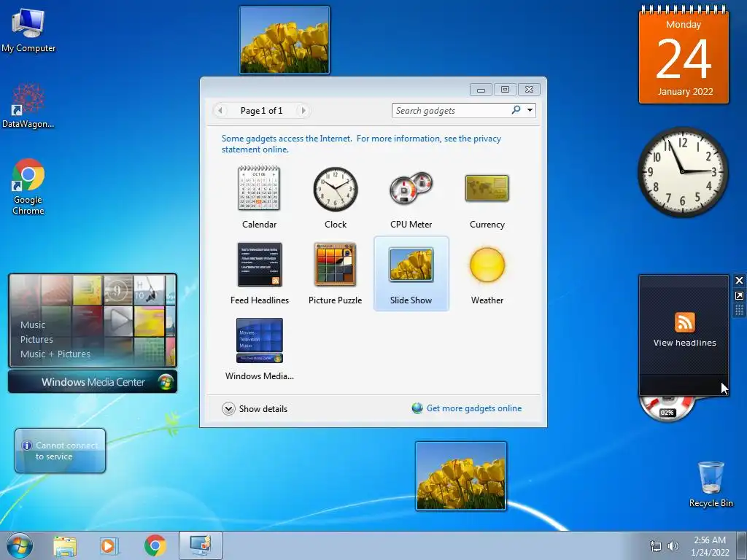Open the privacy statement online link
Viewport: 747px width, 560px height.
pyautogui.click(x=361, y=144)
